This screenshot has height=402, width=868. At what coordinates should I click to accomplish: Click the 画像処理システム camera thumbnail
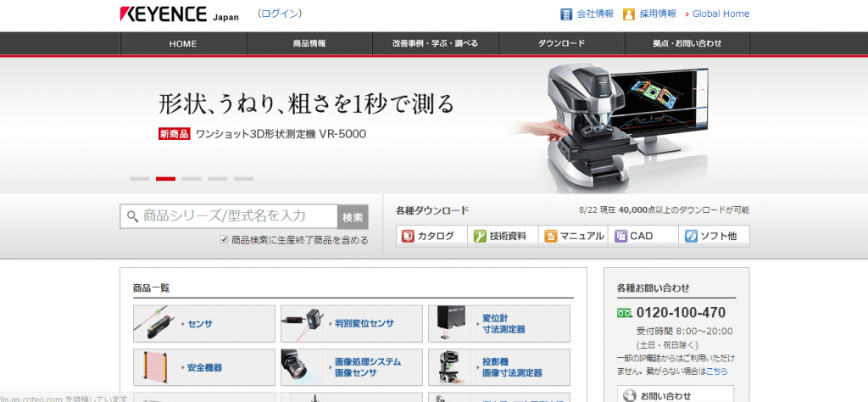click(x=303, y=367)
